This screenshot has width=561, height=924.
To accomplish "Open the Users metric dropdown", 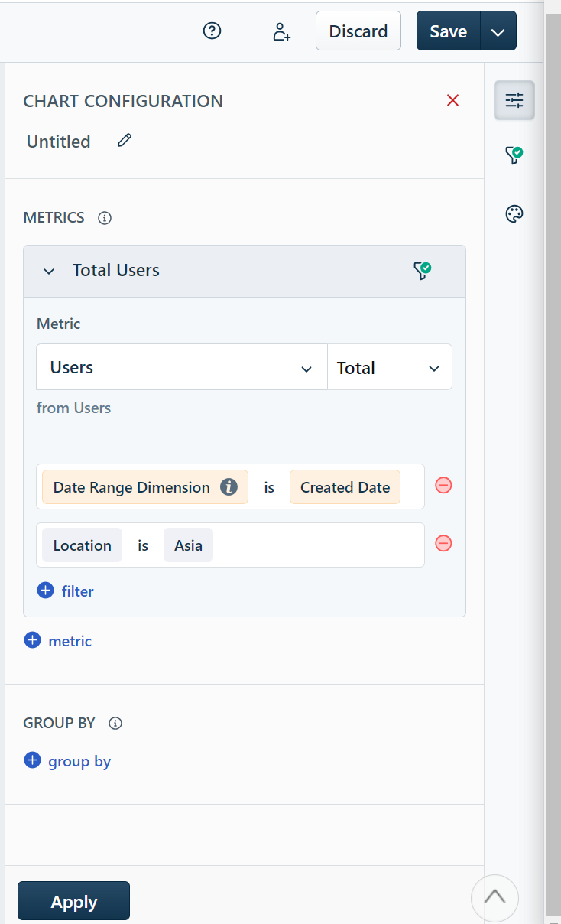I will pyautogui.click(x=181, y=367).
